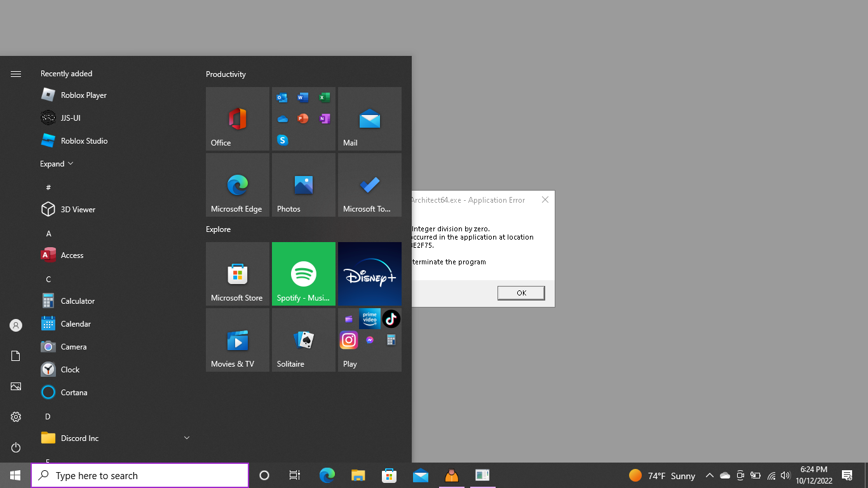The width and height of the screenshot is (868, 488).
Task: Open the Movies & TV tile
Action: tap(238, 340)
